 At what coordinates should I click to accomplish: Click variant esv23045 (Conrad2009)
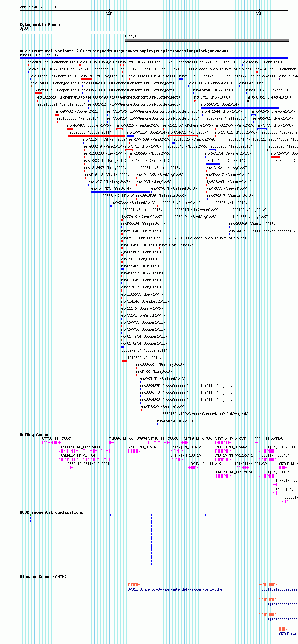pyautogui.click(x=177, y=62)
